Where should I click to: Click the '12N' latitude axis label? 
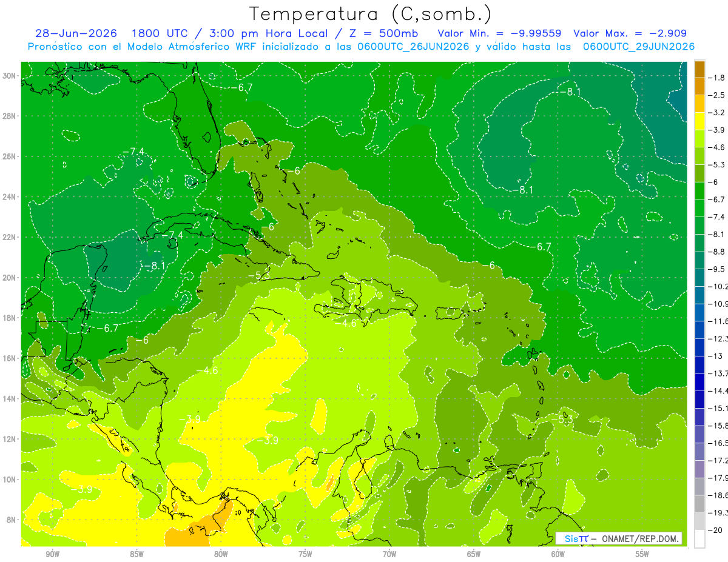(x=10, y=439)
